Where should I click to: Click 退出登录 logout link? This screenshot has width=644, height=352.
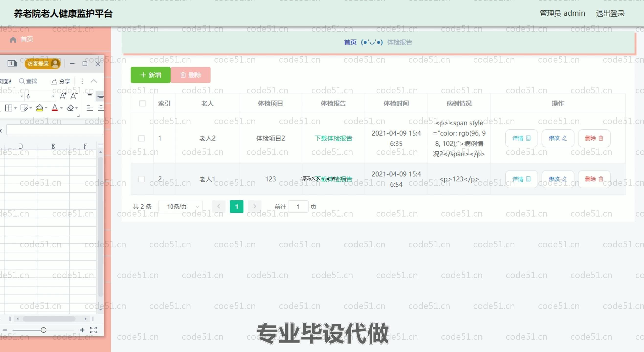610,13
